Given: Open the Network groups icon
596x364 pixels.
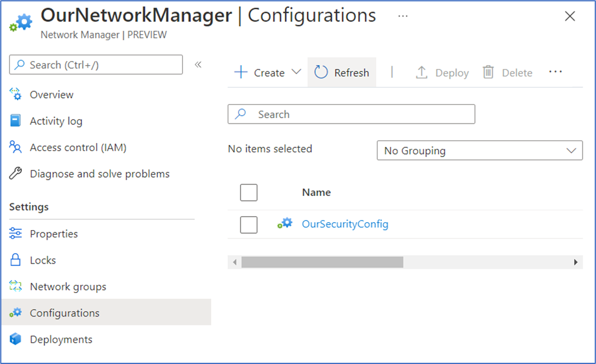Looking at the screenshot, I should tap(16, 287).
